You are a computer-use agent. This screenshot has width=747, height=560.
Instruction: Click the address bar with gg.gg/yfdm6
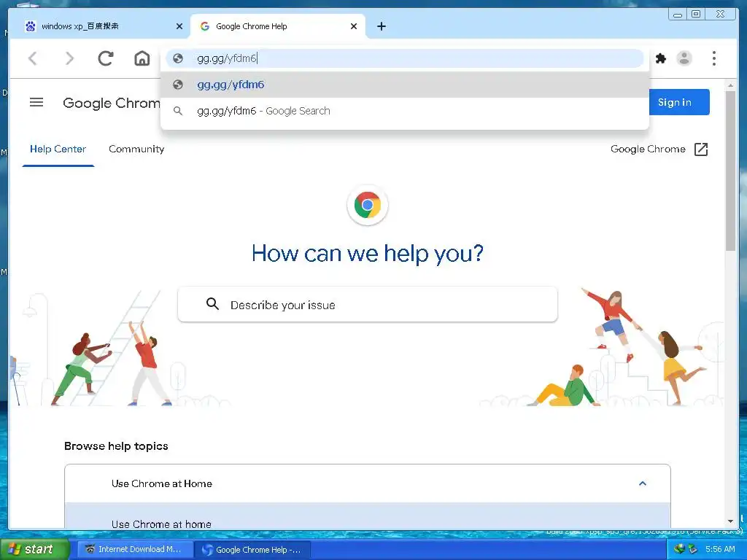point(405,58)
